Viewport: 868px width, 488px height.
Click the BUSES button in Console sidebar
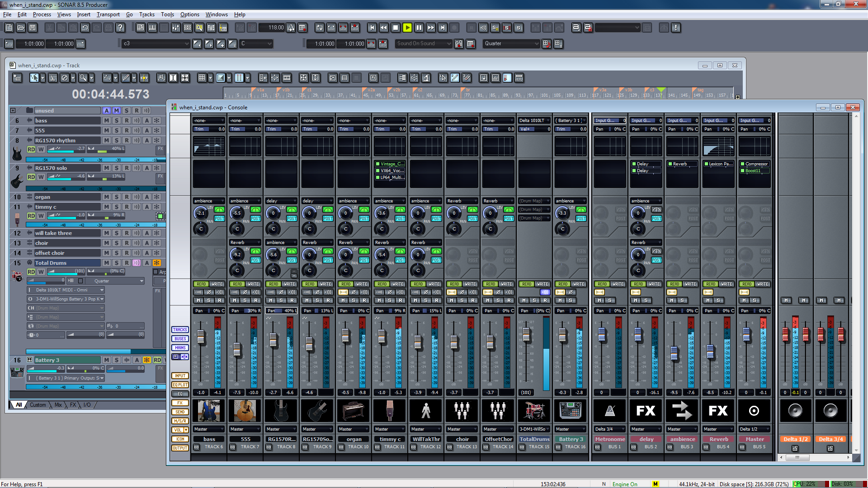[x=180, y=339]
